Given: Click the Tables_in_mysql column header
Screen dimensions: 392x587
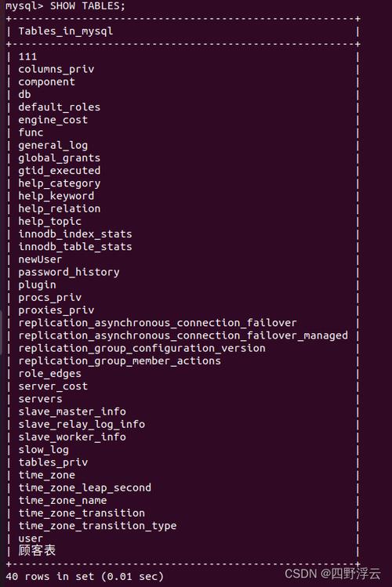Looking at the screenshot, I should (66, 31).
